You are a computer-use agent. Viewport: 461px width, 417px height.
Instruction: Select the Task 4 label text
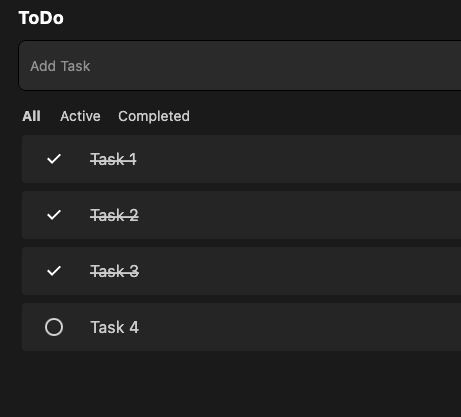click(114, 327)
